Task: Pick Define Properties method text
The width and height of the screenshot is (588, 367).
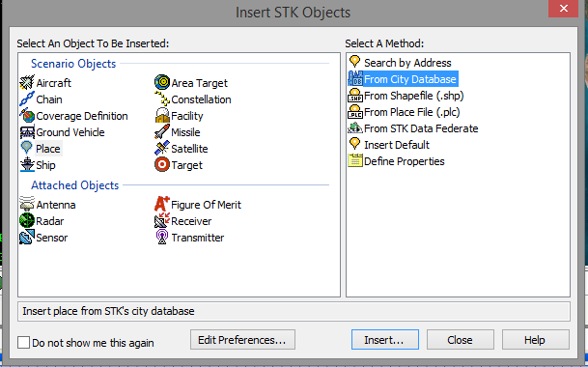Action: point(405,161)
